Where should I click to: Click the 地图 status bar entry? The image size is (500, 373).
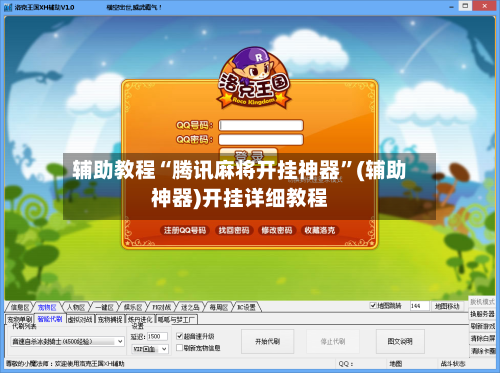(x=396, y=364)
